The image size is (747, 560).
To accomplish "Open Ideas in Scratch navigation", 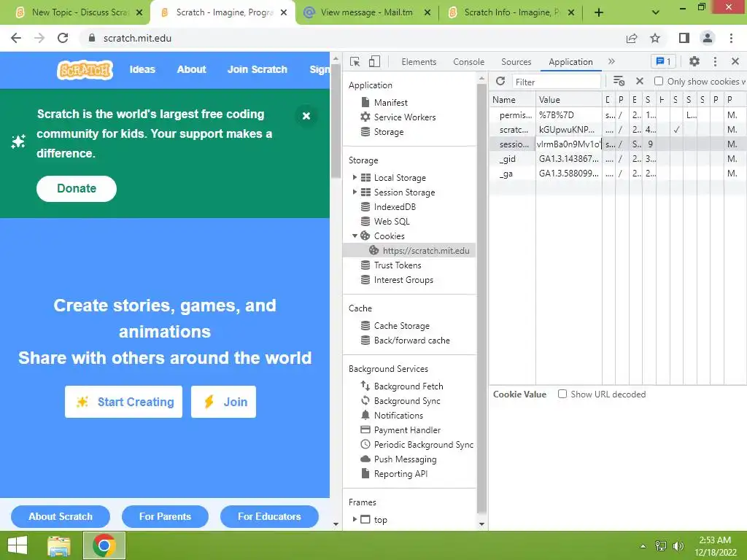I will 142,69.
